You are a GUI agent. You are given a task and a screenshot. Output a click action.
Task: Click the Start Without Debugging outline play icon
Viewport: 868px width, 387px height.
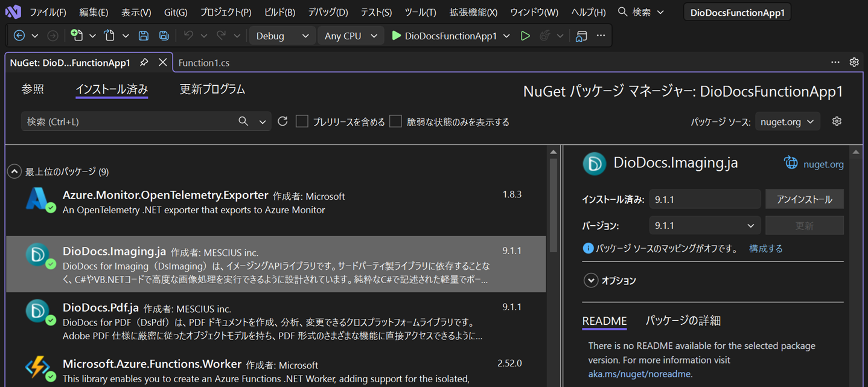click(x=525, y=36)
